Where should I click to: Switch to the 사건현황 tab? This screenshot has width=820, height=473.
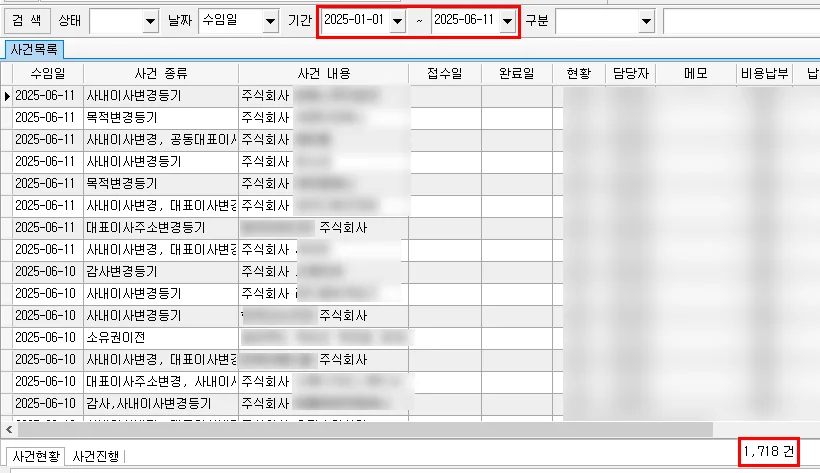tap(37, 456)
